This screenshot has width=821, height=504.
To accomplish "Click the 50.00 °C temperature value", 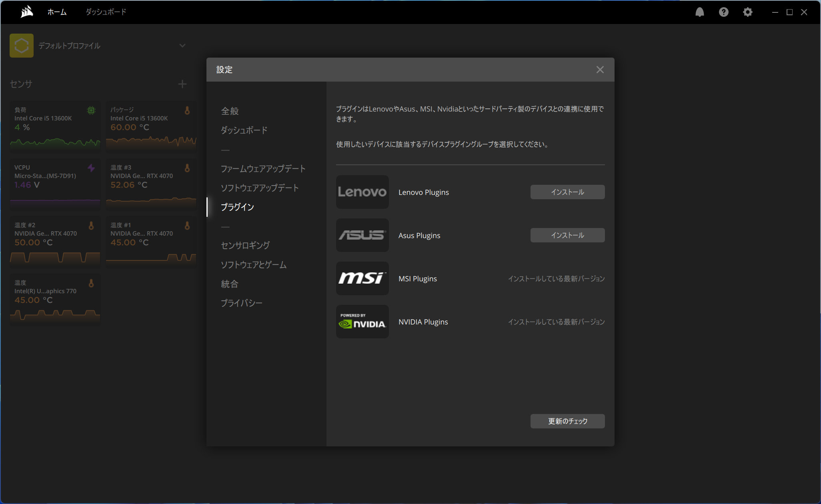I will point(34,242).
